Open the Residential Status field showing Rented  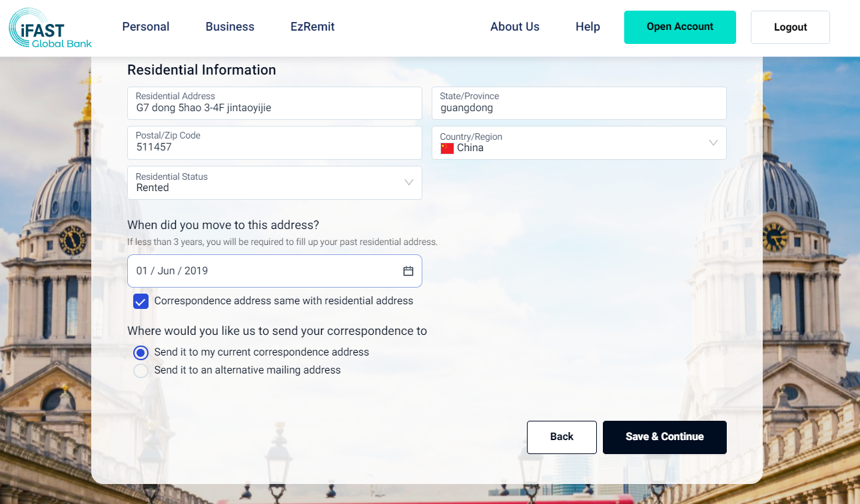tap(266, 183)
